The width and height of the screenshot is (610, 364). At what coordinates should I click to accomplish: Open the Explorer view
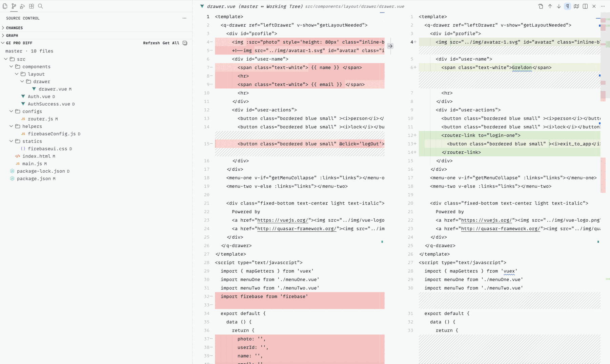pyautogui.click(x=5, y=6)
